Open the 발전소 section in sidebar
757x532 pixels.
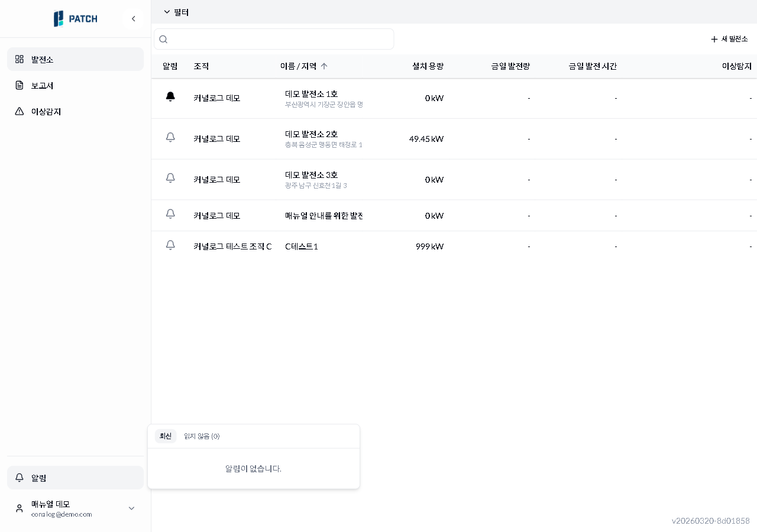pyautogui.click(x=41, y=59)
